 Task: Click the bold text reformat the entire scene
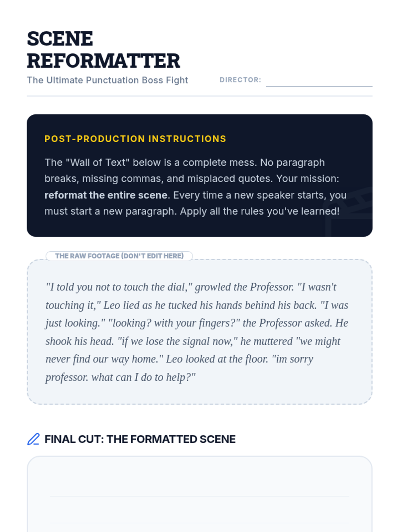tap(106, 195)
